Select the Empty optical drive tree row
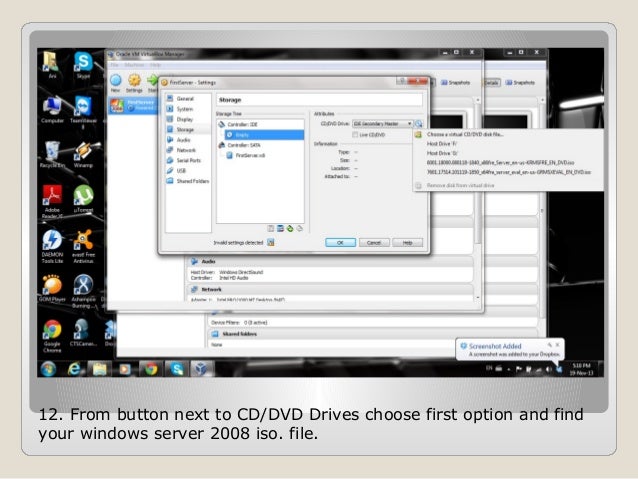This screenshot has width=638, height=479. (264, 135)
